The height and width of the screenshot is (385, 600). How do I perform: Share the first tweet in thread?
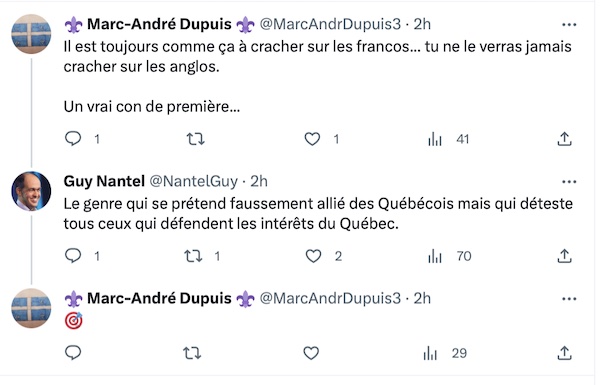coord(564,139)
